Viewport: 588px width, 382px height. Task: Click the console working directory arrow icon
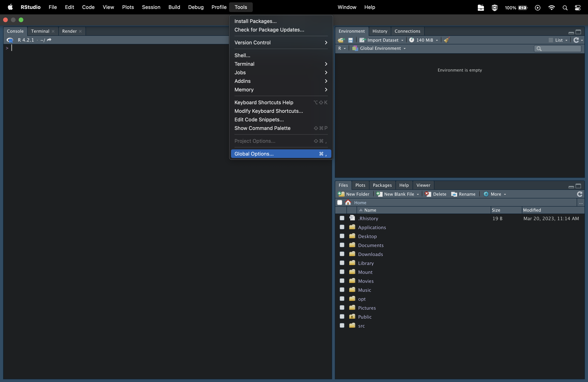[x=49, y=40]
